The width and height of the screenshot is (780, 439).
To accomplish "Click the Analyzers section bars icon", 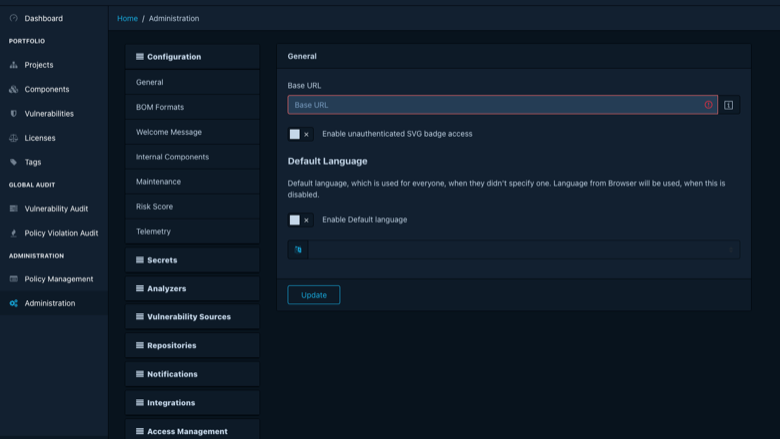I will [140, 288].
